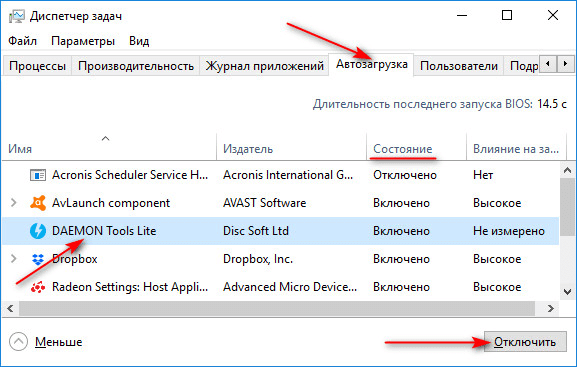Click horizontal scrollbar left arrow

pos(10,308)
